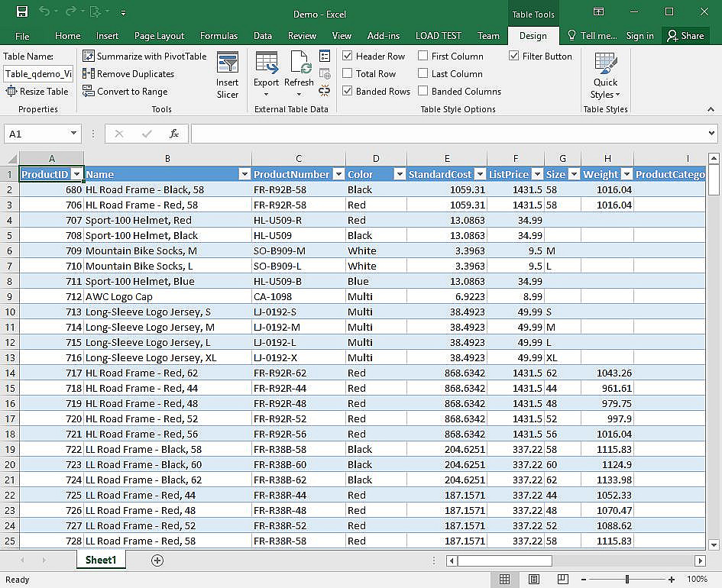Click the Save icon in title bar
722x588 pixels.
click(22, 12)
